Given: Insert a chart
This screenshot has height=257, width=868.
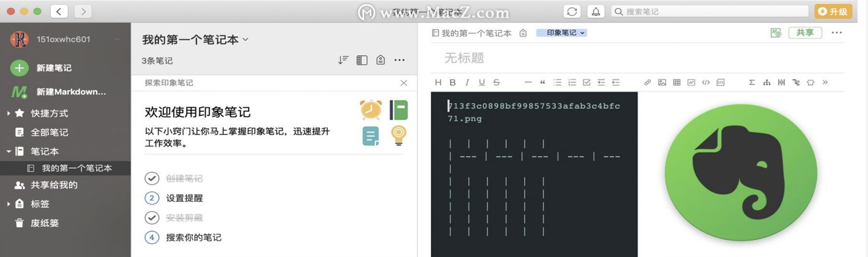Looking at the screenshot, I should click(691, 82).
